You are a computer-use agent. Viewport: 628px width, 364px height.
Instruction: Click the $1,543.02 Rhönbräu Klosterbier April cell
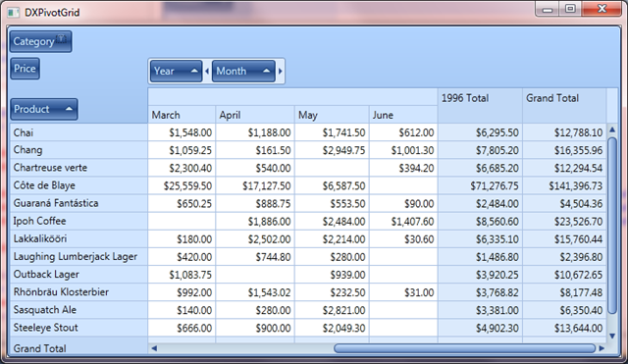tap(255, 292)
